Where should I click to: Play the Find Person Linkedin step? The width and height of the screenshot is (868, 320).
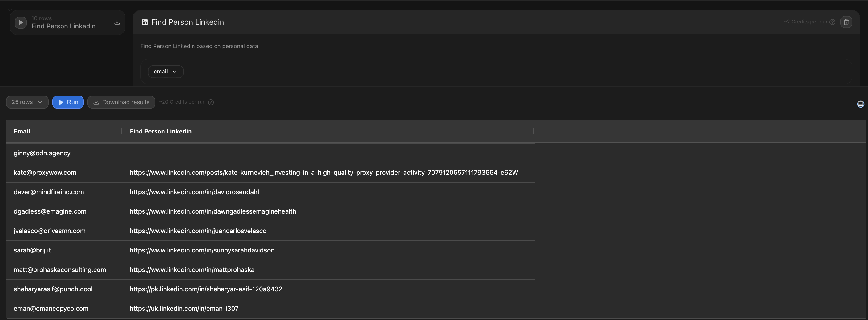21,23
